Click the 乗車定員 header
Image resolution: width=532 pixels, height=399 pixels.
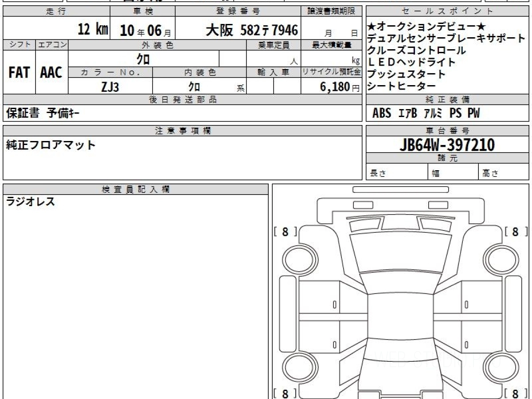[274, 45]
